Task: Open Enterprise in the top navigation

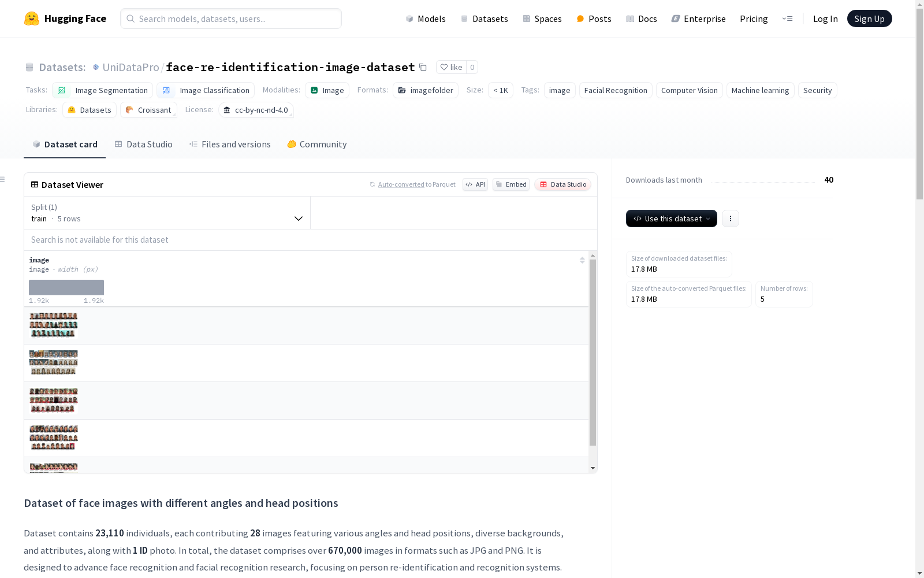Action: point(698,18)
